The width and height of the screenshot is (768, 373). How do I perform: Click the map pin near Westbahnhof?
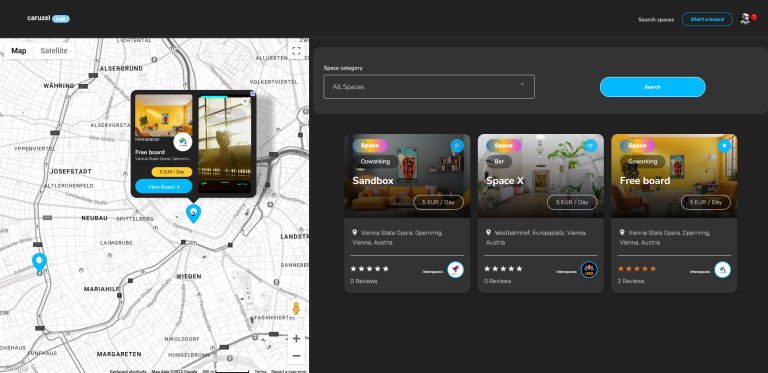pyautogui.click(x=39, y=262)
